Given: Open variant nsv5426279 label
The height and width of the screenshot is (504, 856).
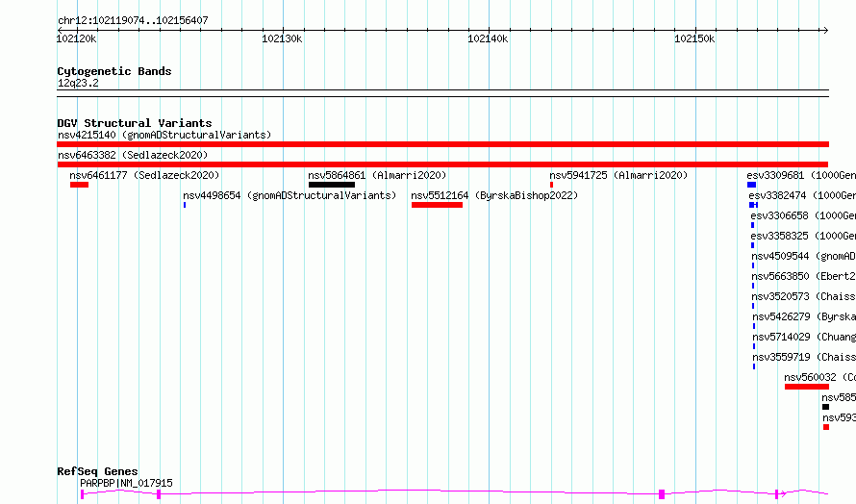Looking at the screenshot, I should click(x=804, y=316).
